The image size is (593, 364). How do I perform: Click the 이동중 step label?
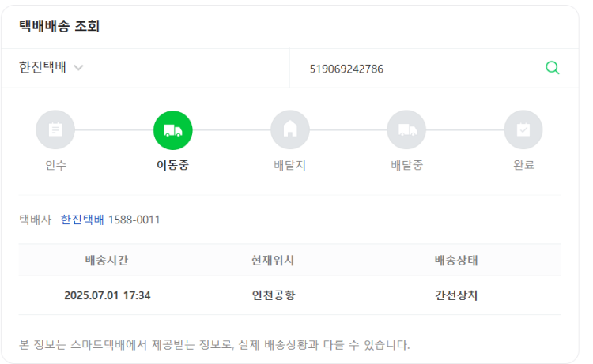[x=173, y=165]
